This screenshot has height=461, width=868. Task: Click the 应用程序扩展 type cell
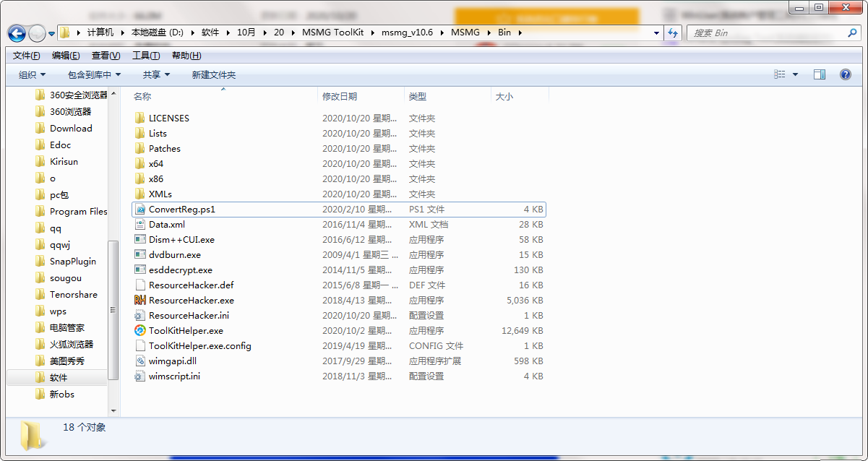[434, 361]
